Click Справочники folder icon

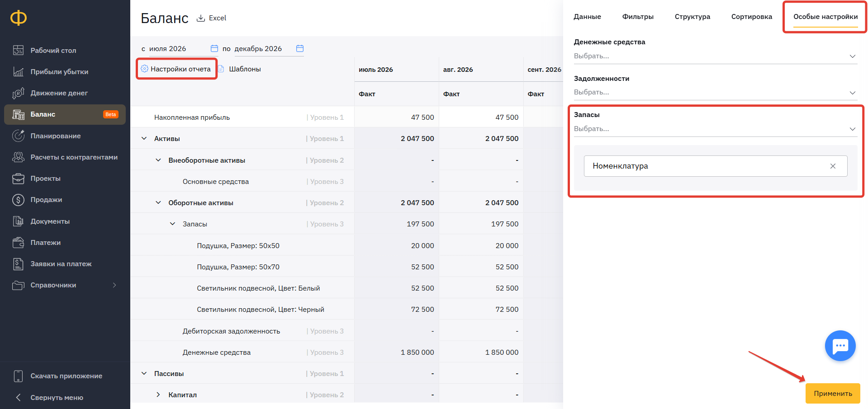(x=18, y=285)
